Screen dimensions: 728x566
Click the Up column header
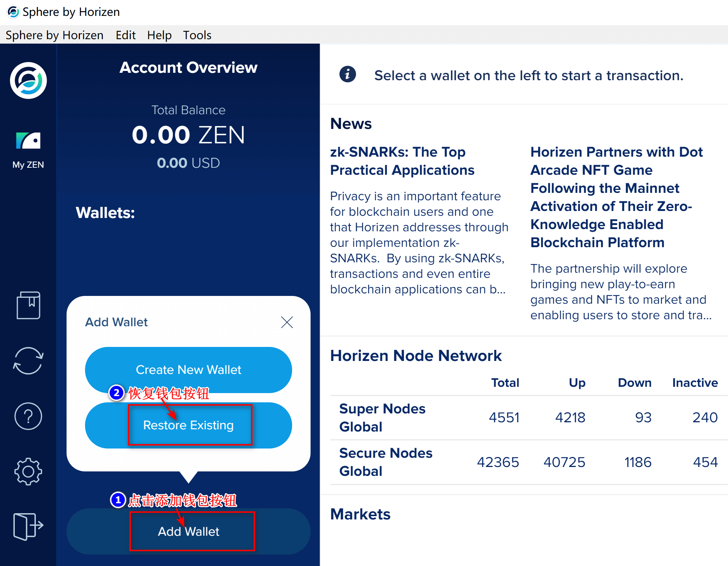tap(577, 383)
